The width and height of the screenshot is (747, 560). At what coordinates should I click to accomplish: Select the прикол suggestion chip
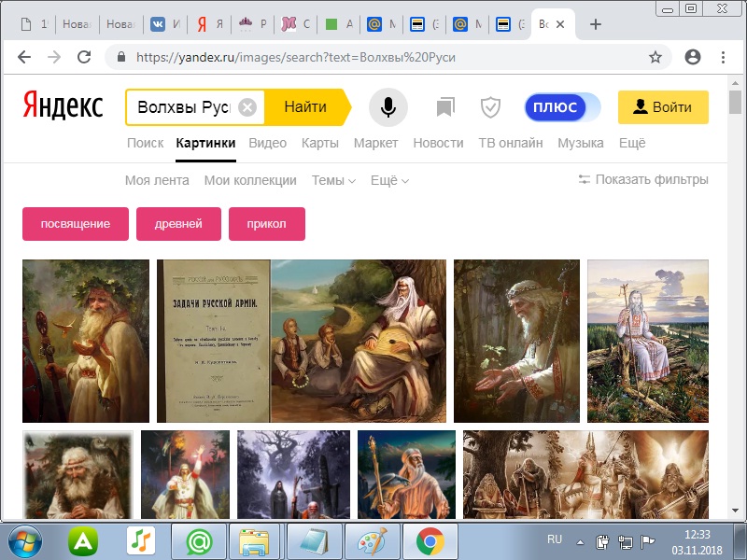[x=267, y=224]
